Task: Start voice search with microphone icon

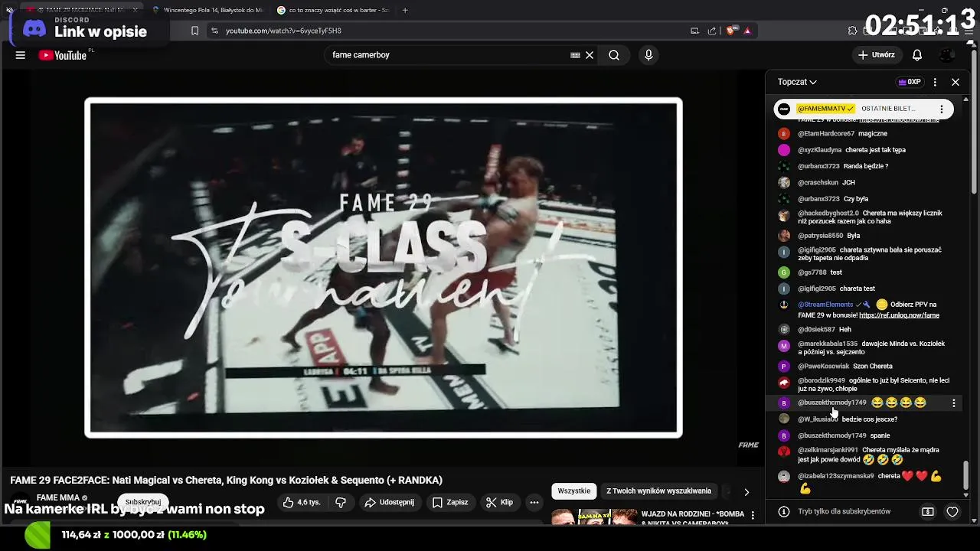Action: 648,55
